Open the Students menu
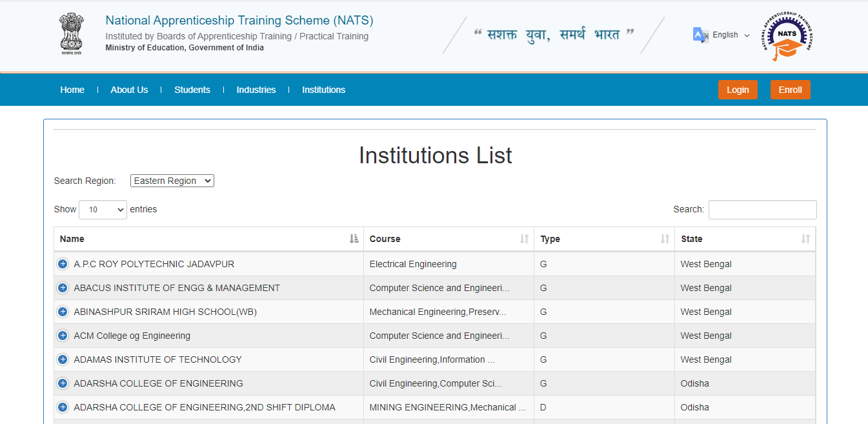The height and width of the screenshot is (424, 868). [192, 90]
